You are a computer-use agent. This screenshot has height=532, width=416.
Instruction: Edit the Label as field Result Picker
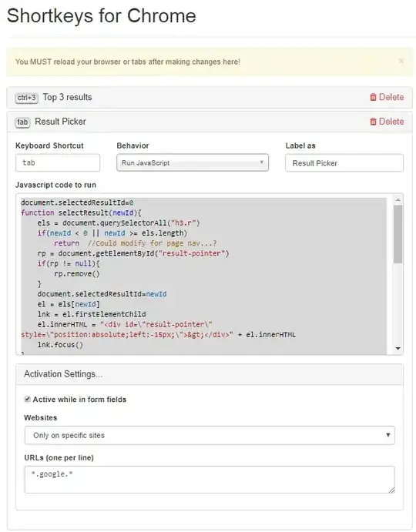(344, 163)
